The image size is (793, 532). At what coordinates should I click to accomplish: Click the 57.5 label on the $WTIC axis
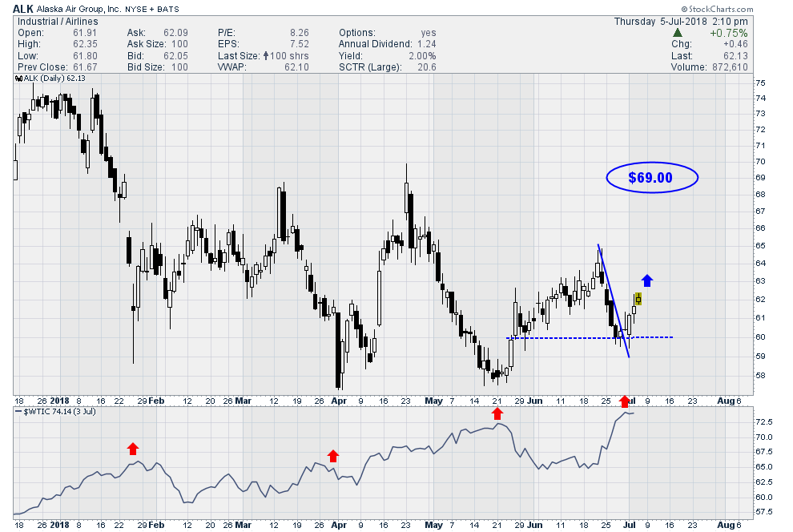(x=764, y=512)
